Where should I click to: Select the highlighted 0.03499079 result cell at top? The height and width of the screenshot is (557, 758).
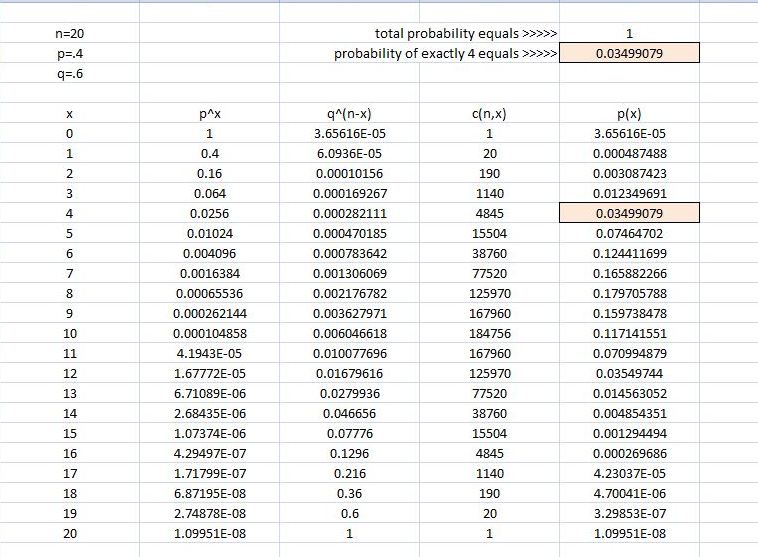629,53
